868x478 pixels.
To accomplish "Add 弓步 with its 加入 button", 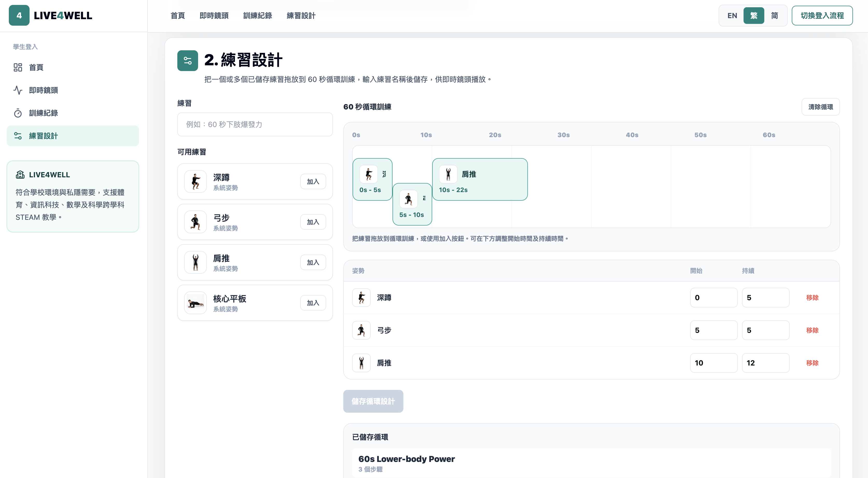I will pyautogui.click(x=313, y=222).
